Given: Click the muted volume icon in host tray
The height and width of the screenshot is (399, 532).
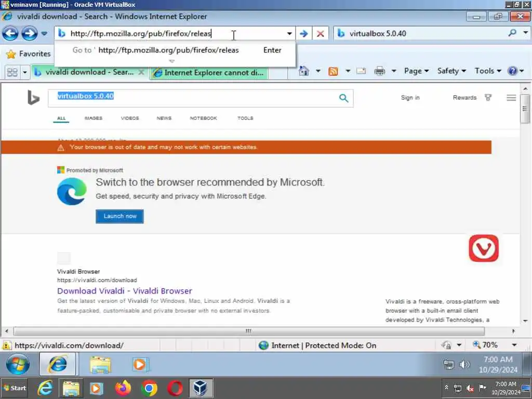Looking at the screenshot, I should (470, 388).
